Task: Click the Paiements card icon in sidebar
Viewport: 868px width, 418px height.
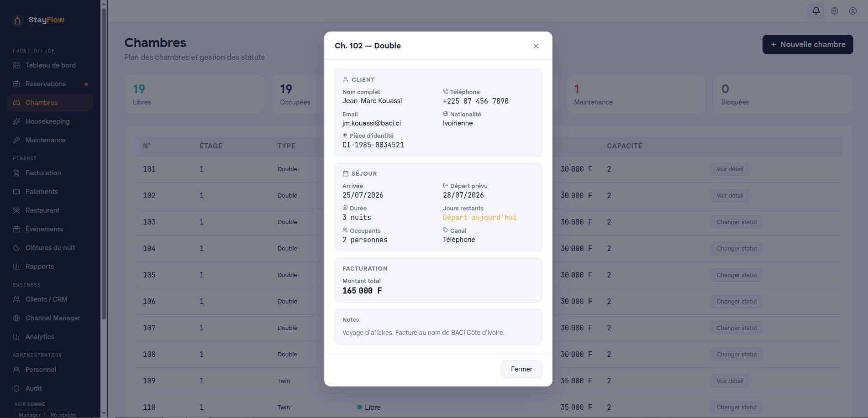Action: (16, 192)
